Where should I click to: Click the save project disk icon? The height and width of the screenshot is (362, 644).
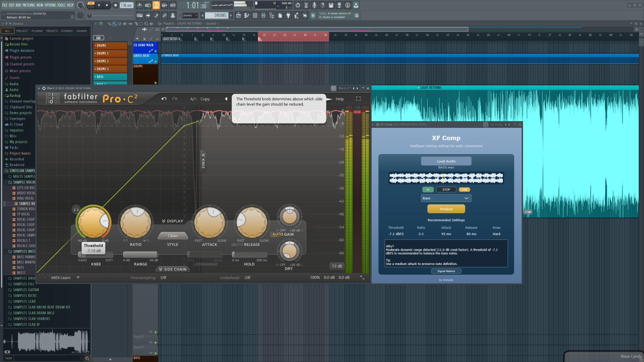click(331, 5)
